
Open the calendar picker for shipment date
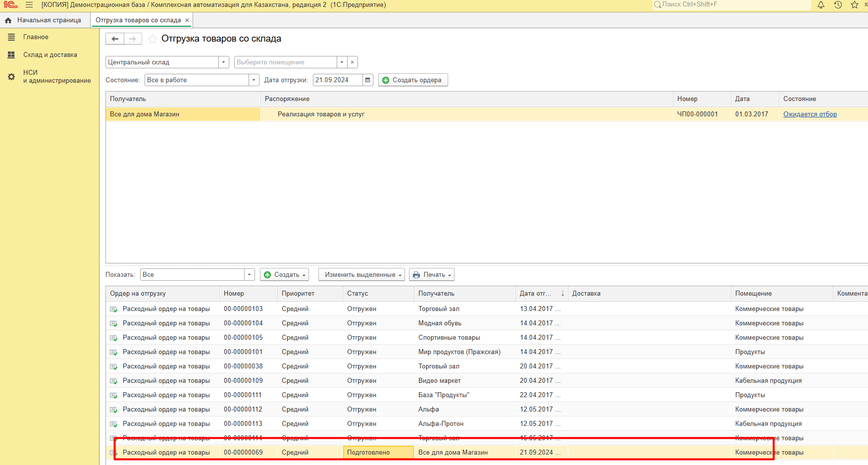pyautogui.click(x=367, y=80)
